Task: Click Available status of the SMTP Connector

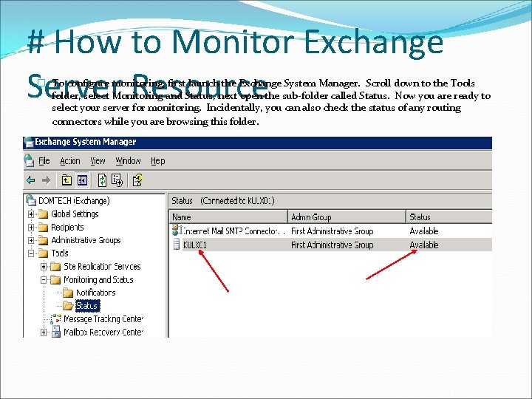Action: (424, 231)
